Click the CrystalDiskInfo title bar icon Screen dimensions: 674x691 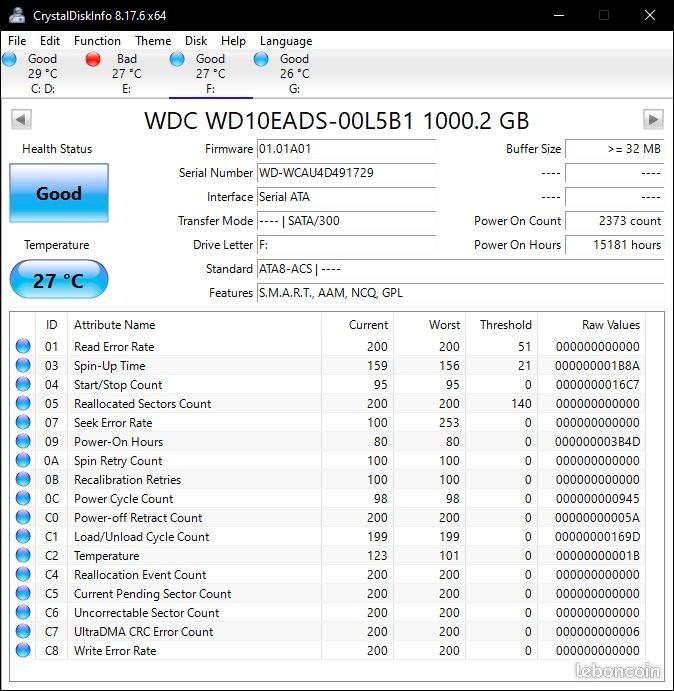(x=17, y=15)
